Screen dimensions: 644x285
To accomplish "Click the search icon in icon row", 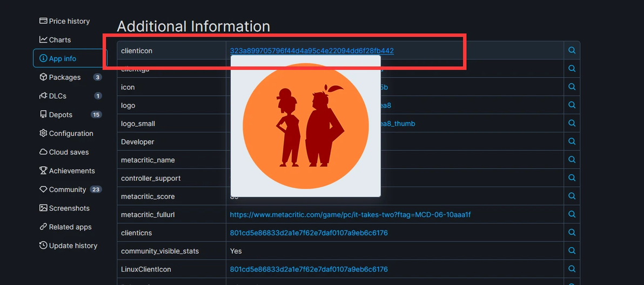I will [572, 86].
